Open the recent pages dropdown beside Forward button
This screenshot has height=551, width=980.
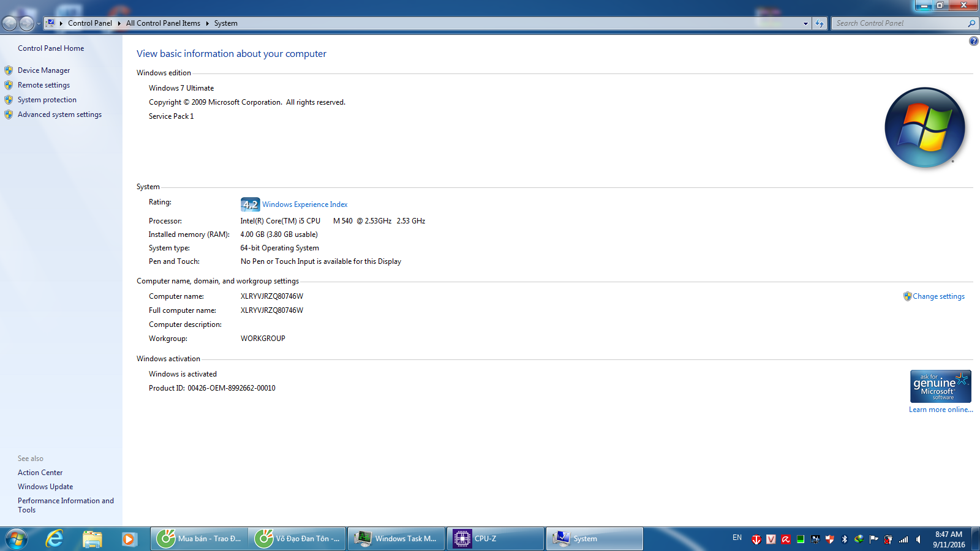click(x=39, y=23)
